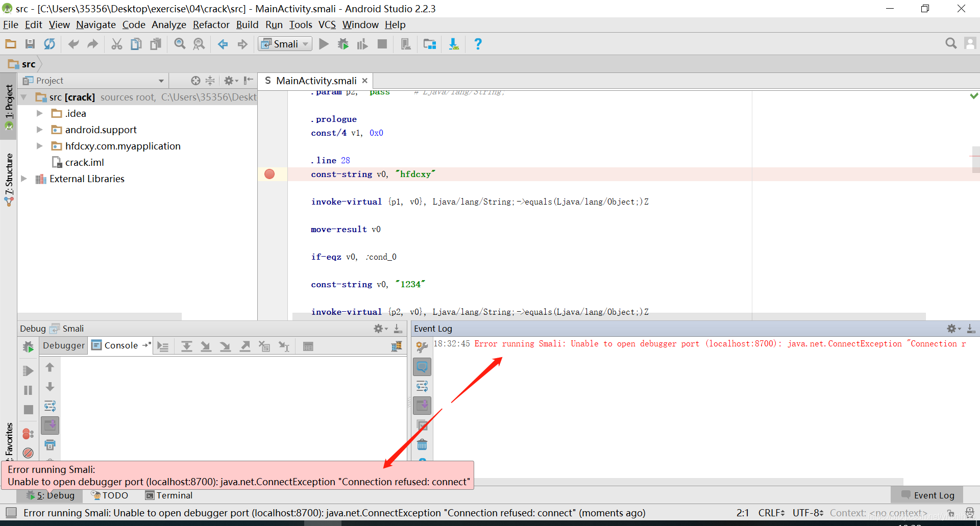Open the Smali run configuration dropdown

click(x=285, y=44)
